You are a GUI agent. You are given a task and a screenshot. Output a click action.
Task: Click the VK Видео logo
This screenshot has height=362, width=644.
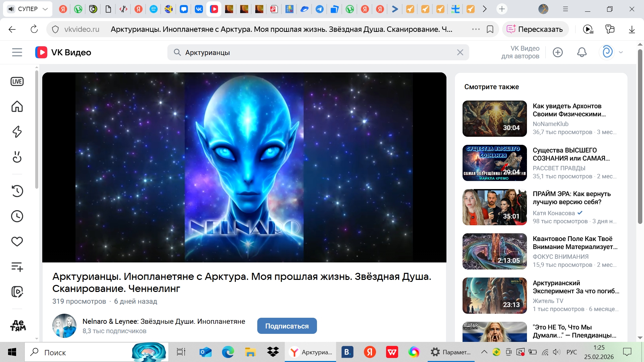(63, 52)
